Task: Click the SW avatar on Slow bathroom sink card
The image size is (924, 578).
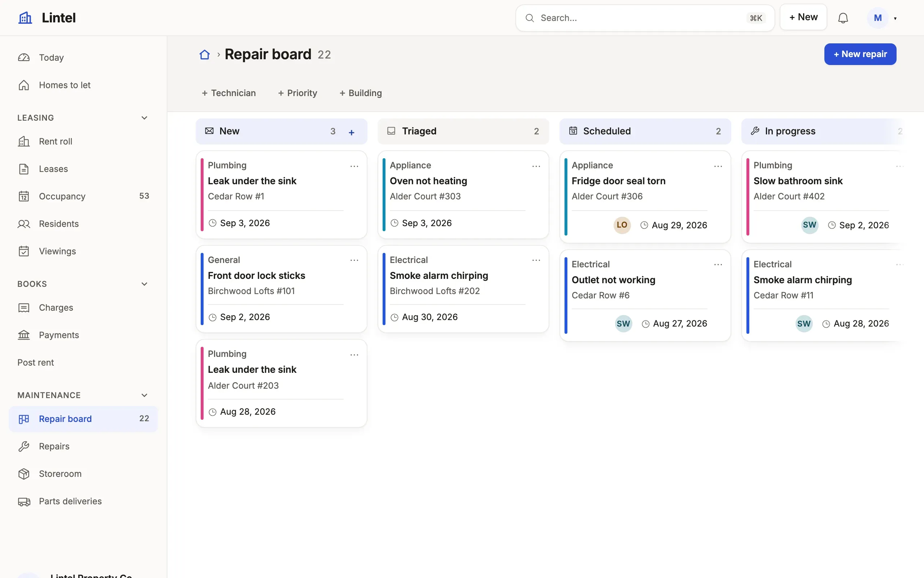Action: (810, 225)
